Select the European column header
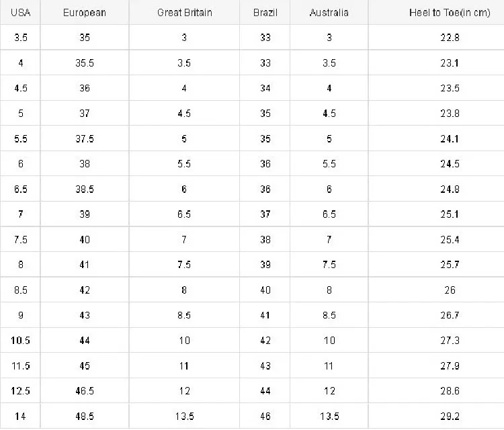504x430 pixels. click(84, 13)
